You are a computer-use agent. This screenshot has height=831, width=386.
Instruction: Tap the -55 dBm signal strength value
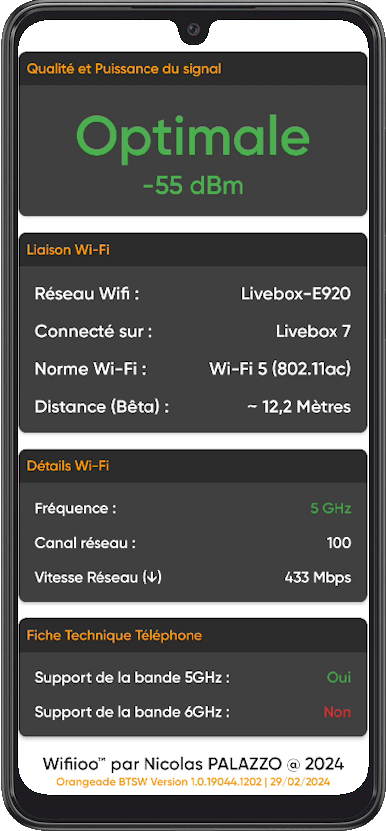click(x=193, y=186)
